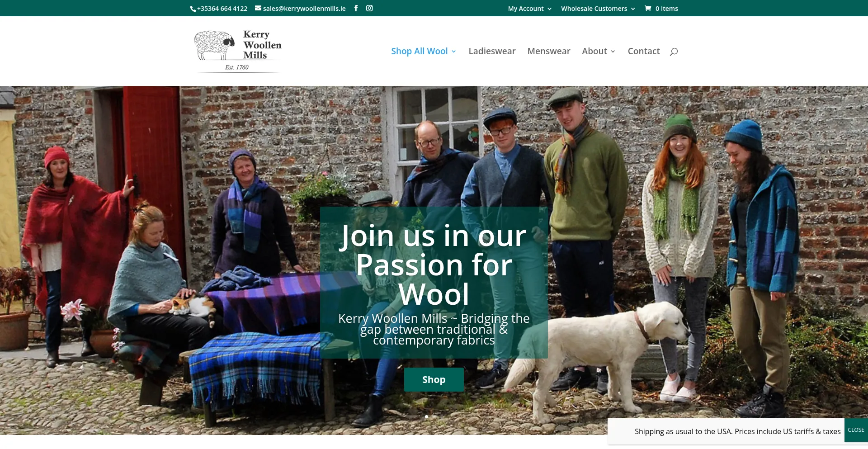Viewport: 868px width, 449px height.
Task: Go to the Ladieswear menu item
Action: pyautogui.click(x=492, y=52)
